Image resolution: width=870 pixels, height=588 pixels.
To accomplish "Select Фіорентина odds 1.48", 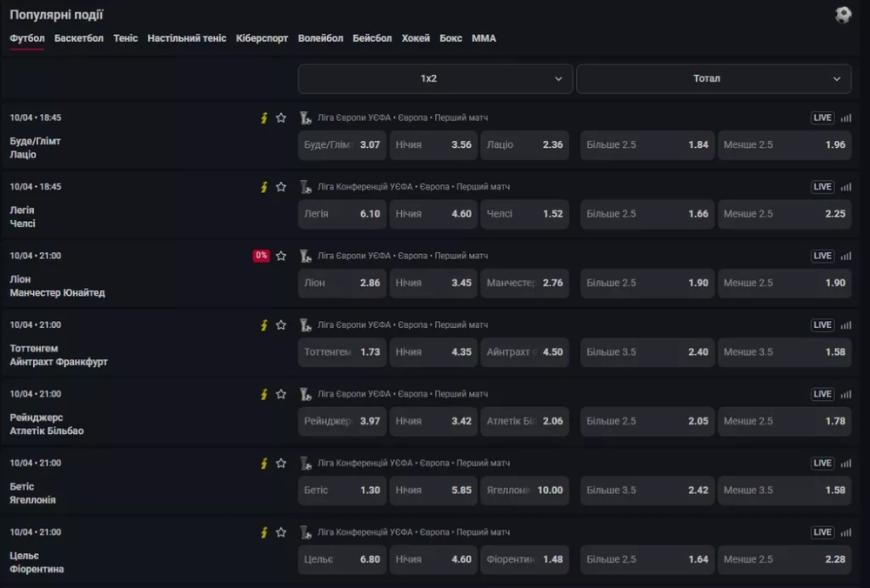I will (525, 559).
